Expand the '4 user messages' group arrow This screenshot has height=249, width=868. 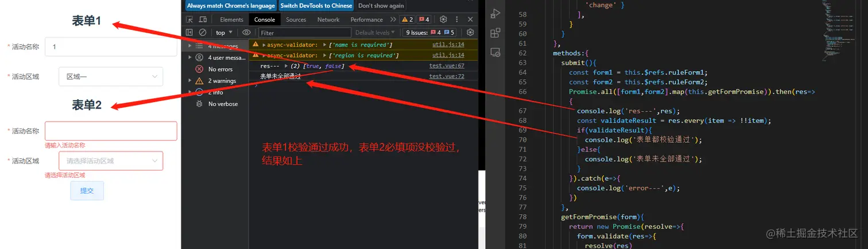click(190, 57)
